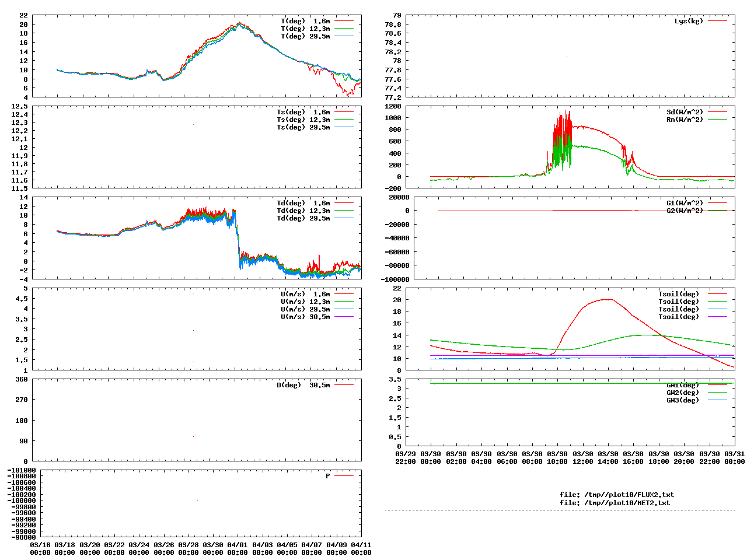
Task: Click the red Tsoil curve peak near 20
Action: (x=608, y=299)
